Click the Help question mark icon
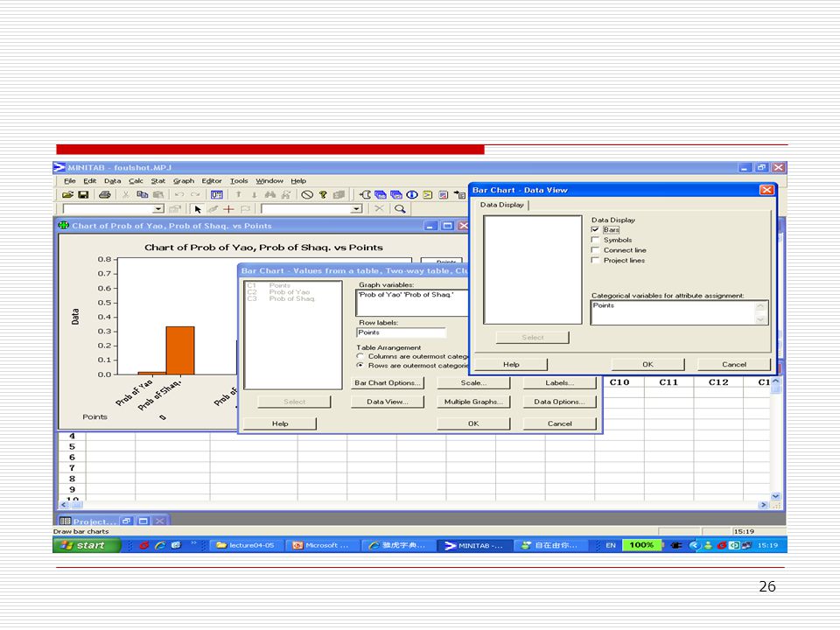The height and width of the screenshot is (630, 840). click(x=323, y=194)
